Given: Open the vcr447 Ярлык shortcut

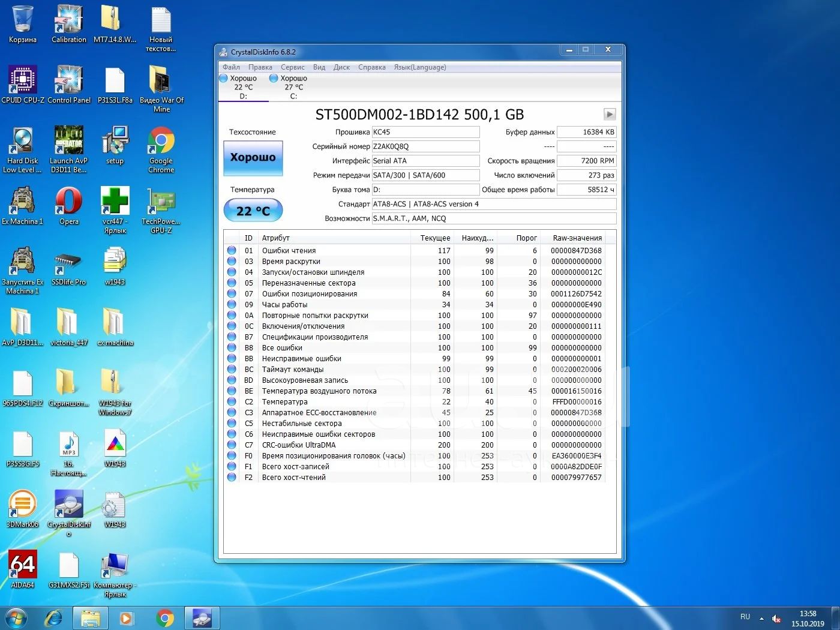Looking at the screenshot, I should [115, 210].
